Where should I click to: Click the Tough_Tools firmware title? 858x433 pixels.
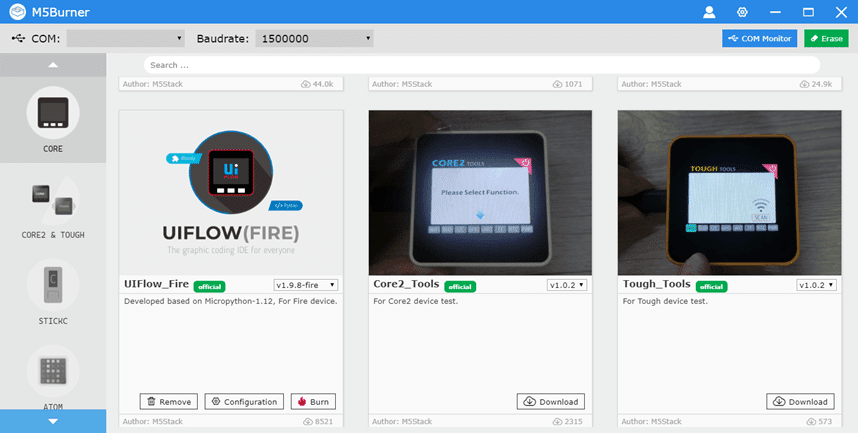tap(657, 284)
